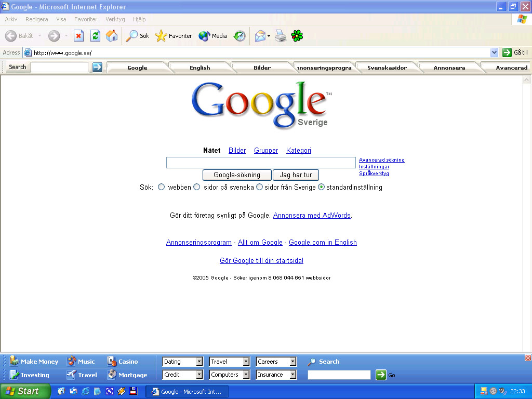The image size is (532, 399).
Task: Click the bottom toolbar Search text field
Action: pyautogui.click(x=339, y=375)
